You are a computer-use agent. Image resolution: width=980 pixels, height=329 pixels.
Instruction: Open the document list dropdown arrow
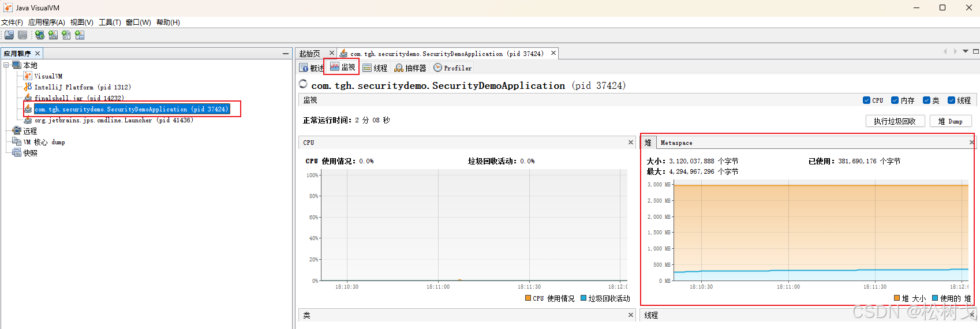coord(966,51)
